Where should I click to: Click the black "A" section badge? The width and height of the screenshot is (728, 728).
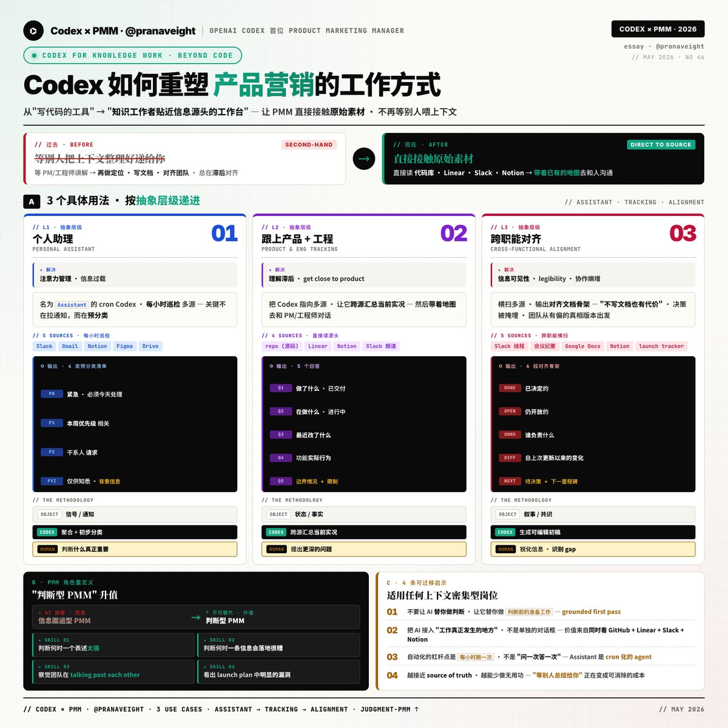coord(32,201)
